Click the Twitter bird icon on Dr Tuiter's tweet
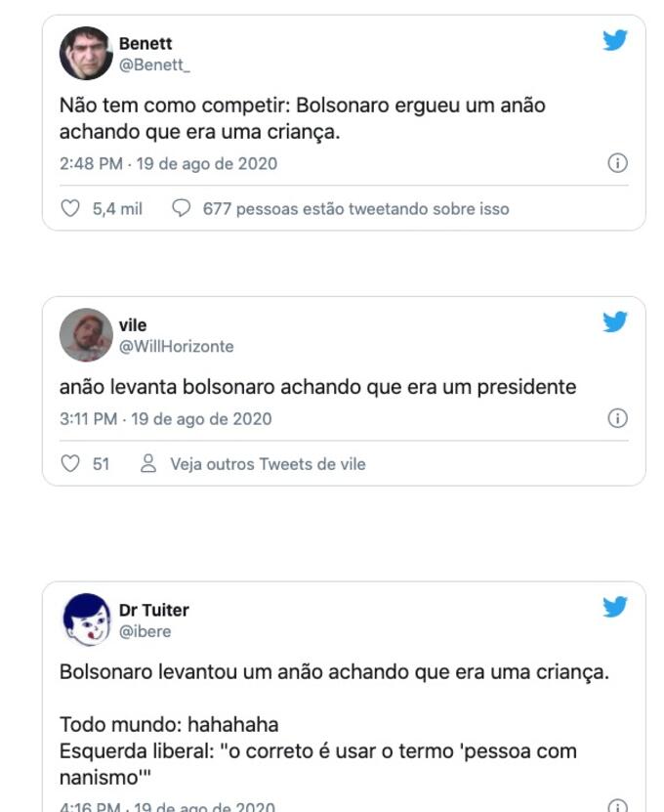The image size is (664, 812). [x=614, y=607]
